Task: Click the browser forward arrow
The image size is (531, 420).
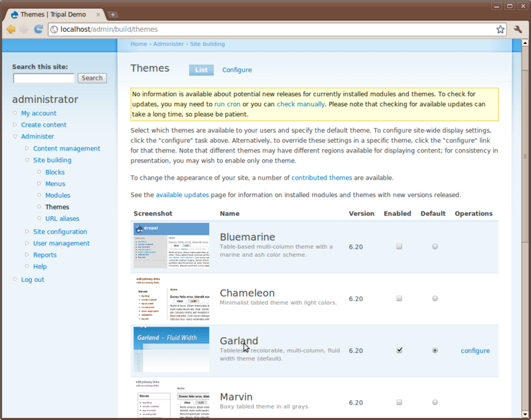Action: tap(24, 29)
